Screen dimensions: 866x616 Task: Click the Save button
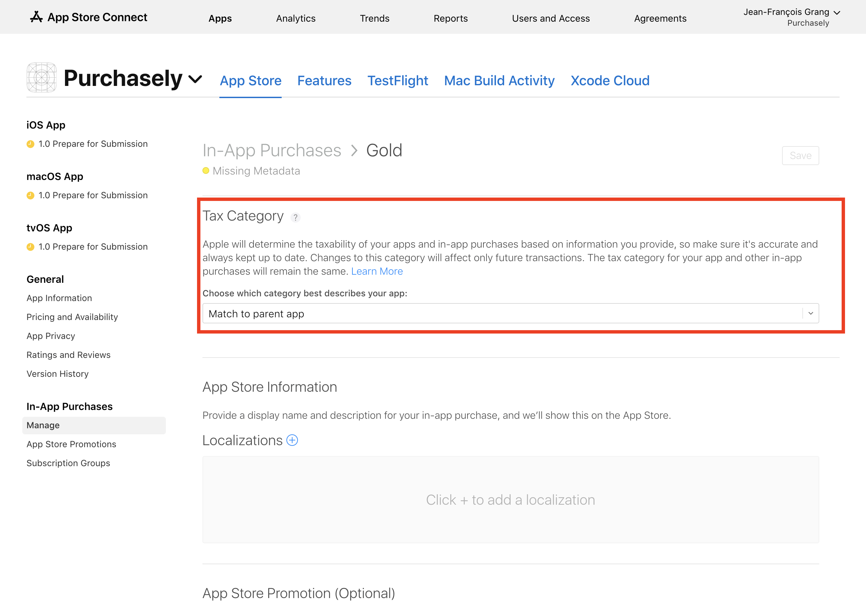pyautogui.click(x=800, y=156)
